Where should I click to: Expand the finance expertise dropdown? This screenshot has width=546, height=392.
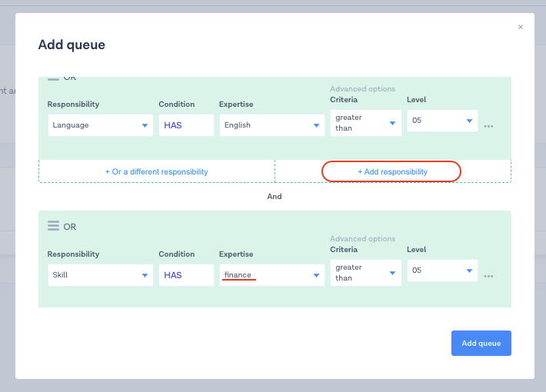click(271, 275)
